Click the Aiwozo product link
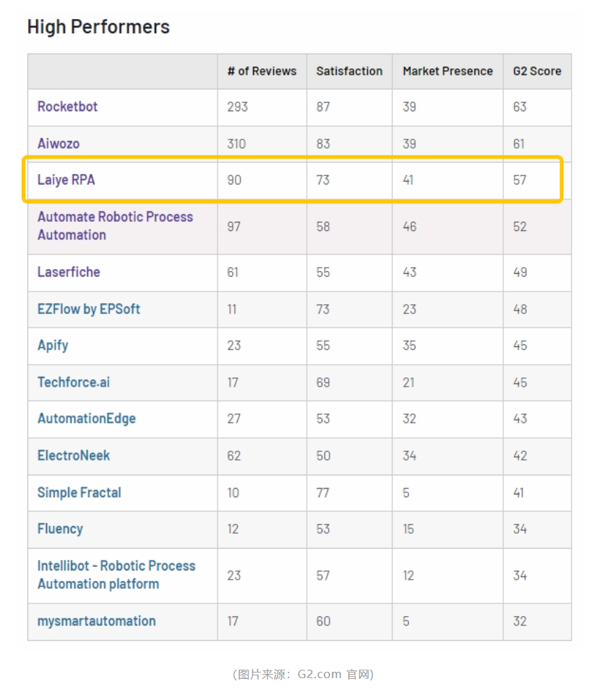 [58, 144]
